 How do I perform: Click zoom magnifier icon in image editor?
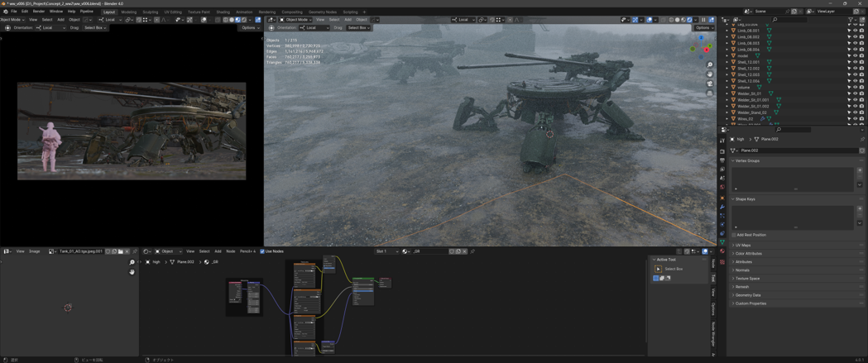[x=132, y=262]
